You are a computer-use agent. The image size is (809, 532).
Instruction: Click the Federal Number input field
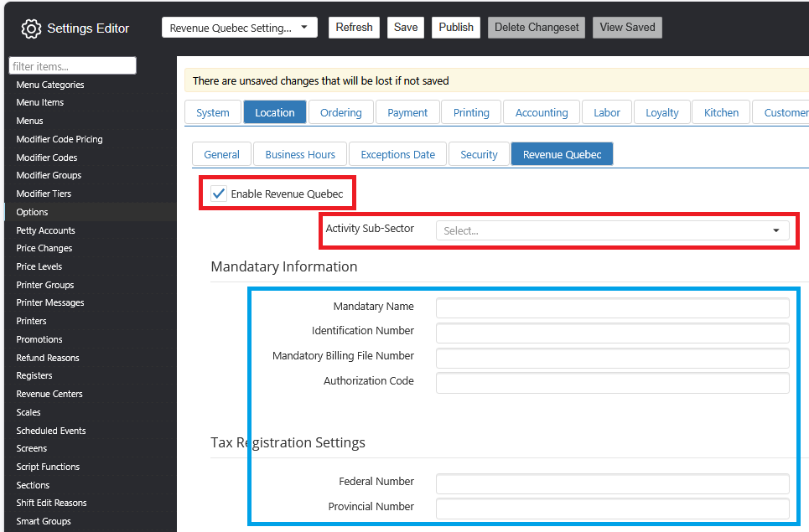click(x=613, y=483)
